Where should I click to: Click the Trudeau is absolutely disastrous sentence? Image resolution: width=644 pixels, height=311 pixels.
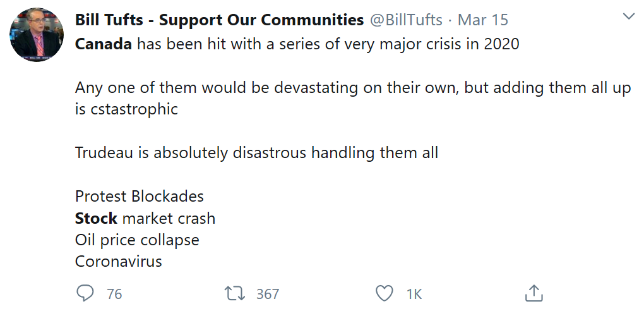[x=256, y=152]
